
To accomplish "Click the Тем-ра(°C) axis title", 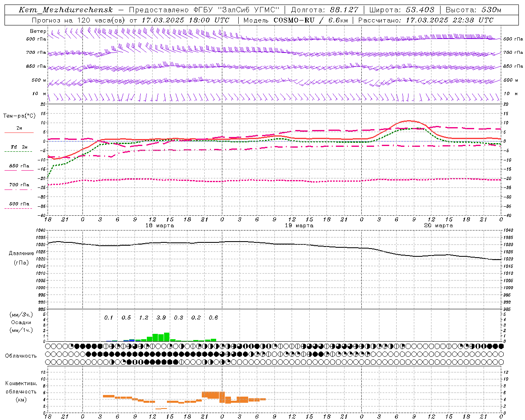I will point(19,116).
